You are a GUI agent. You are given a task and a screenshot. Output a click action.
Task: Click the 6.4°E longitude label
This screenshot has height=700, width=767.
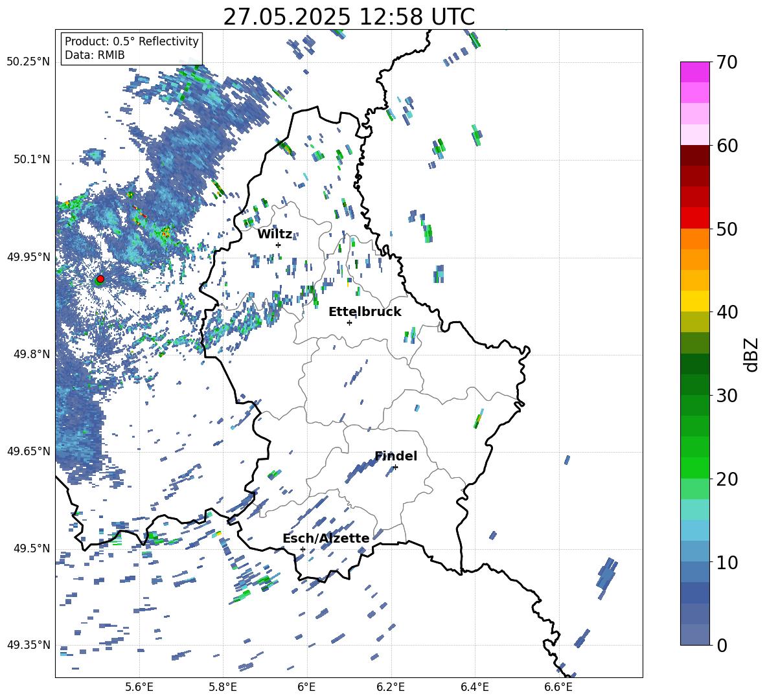point(474,688)
